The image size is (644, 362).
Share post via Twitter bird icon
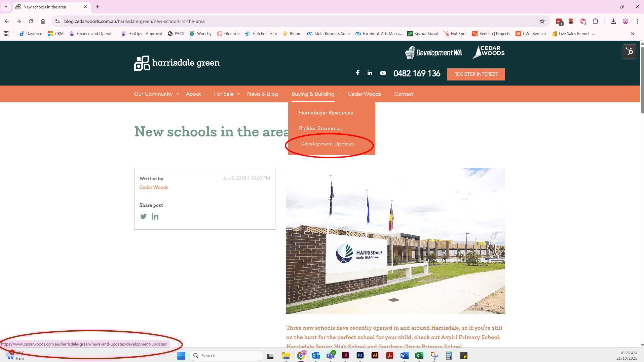[x=144, y=217]
